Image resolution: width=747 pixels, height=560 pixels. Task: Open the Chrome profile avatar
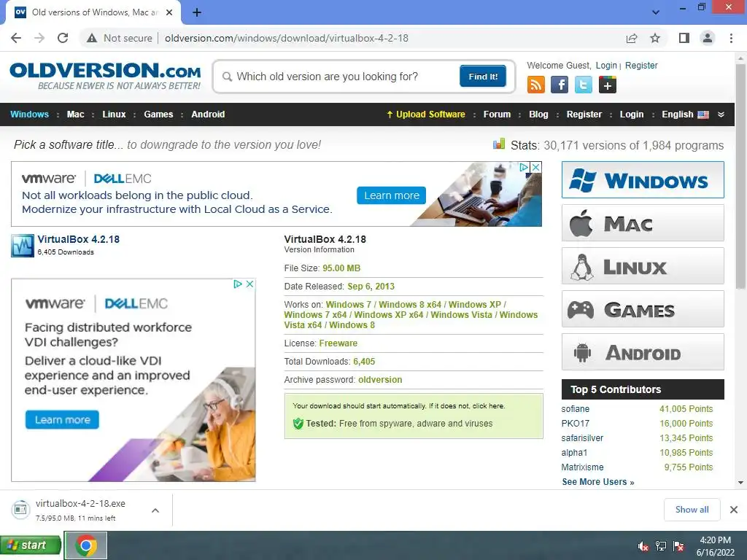point(708,38)
